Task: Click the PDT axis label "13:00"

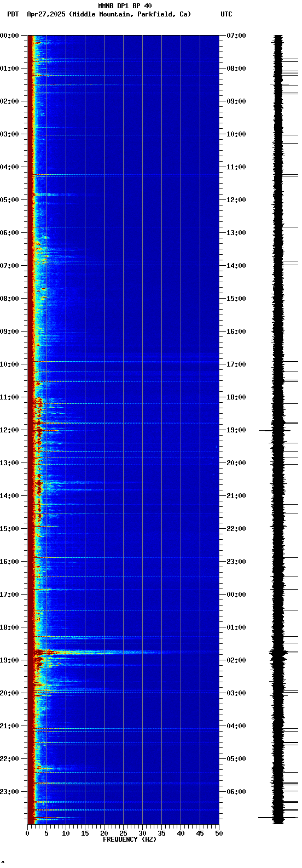Action: (9, 463)
